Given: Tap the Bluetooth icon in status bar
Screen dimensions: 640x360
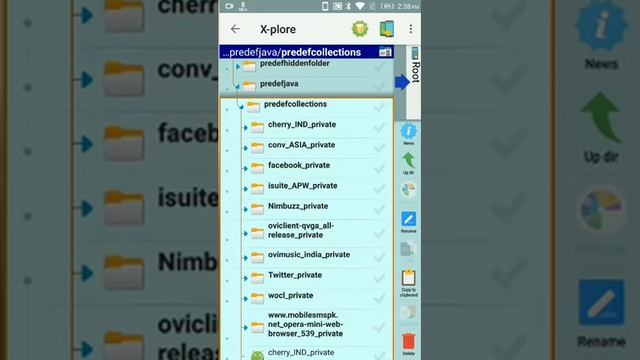Looking at the screenshot, I should coord(348,6).
